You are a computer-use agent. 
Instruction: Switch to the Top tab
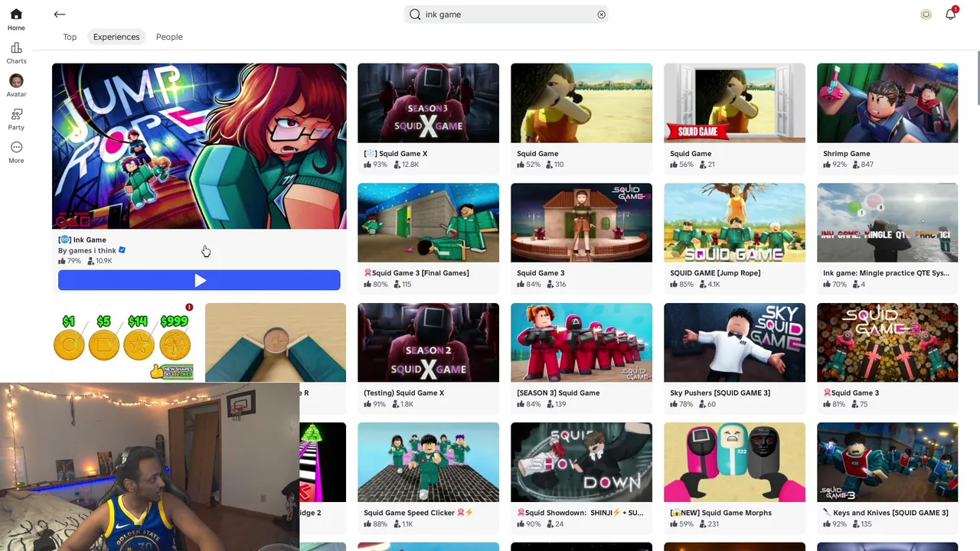click(70, 37)
